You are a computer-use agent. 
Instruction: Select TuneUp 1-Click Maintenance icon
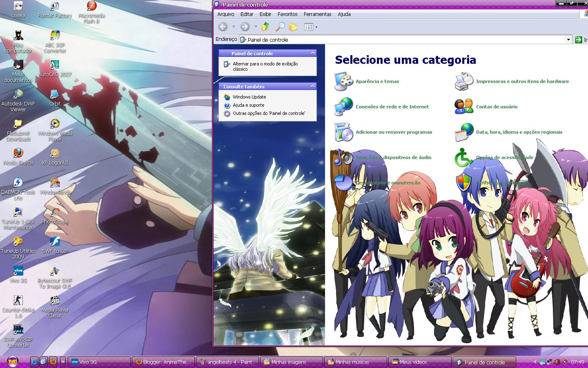[x=18, y=218]
